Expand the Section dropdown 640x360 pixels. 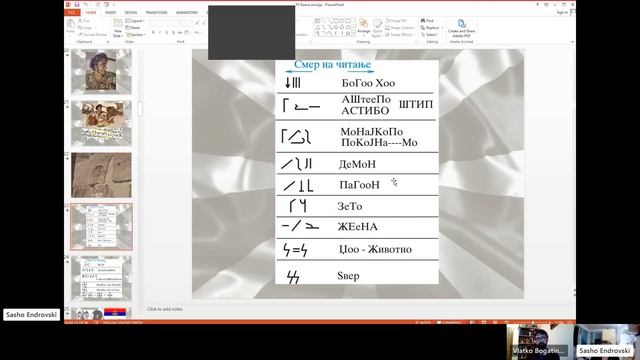point(135,35)
